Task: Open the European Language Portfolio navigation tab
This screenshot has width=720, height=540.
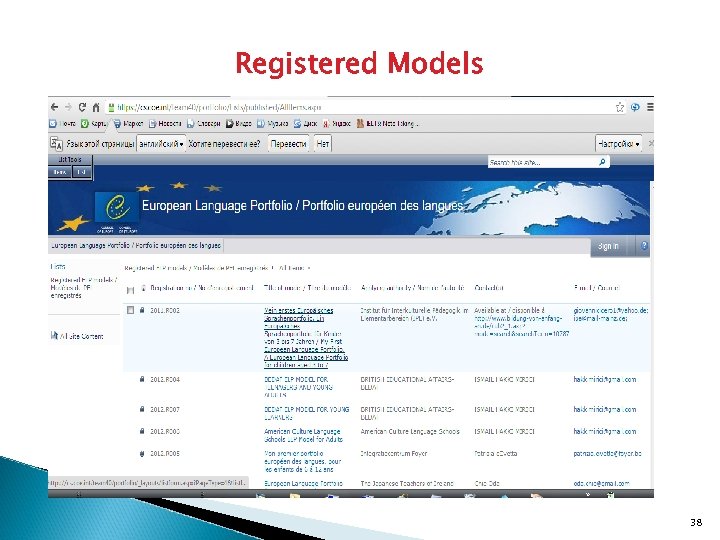Action: click(135, 245)
